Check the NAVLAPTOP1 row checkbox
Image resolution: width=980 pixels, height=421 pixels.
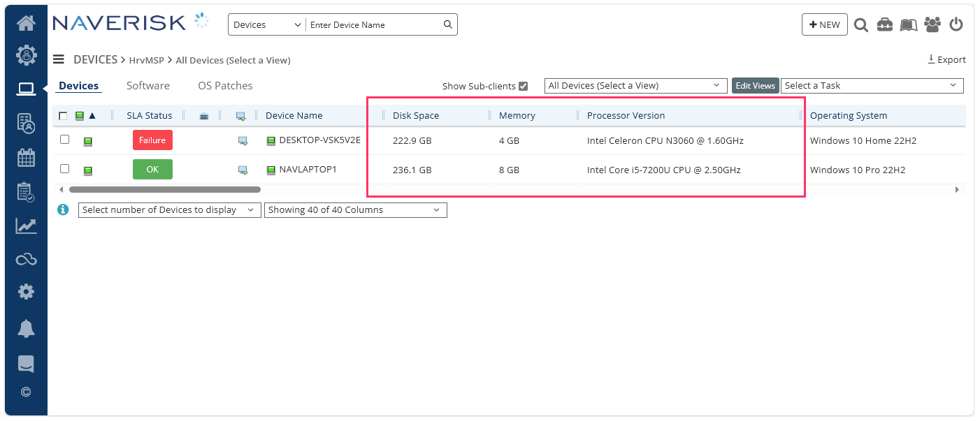coord(64,168)
